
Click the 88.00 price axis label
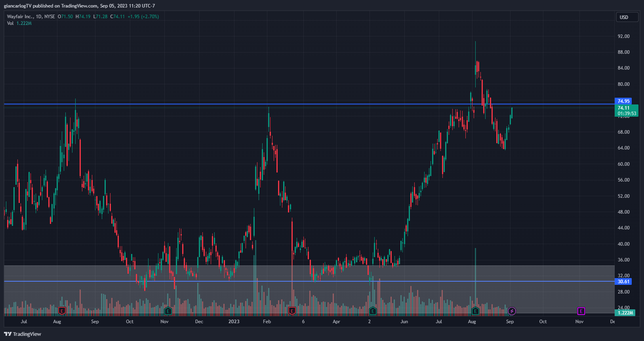623,52
